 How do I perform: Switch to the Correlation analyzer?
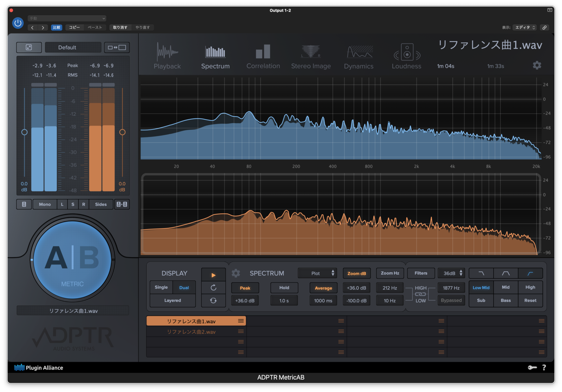(263, 56)
